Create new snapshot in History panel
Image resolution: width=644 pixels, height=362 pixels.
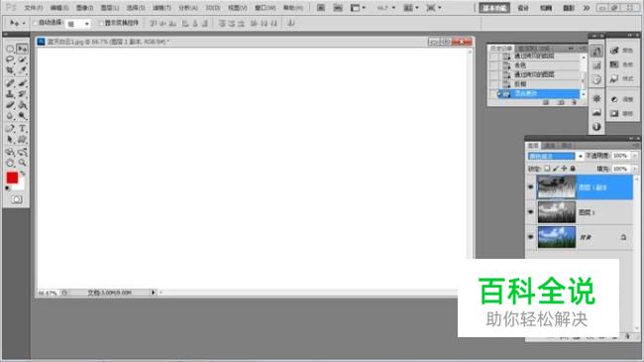tap(560, 103)
